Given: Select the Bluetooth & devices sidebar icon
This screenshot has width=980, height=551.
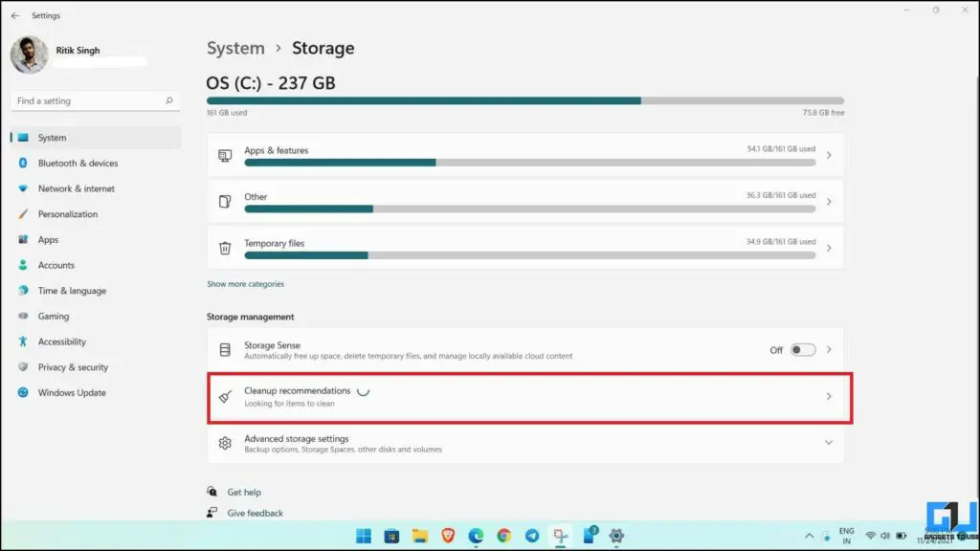Looking at the screenshot, I should (x=21, y=163).
